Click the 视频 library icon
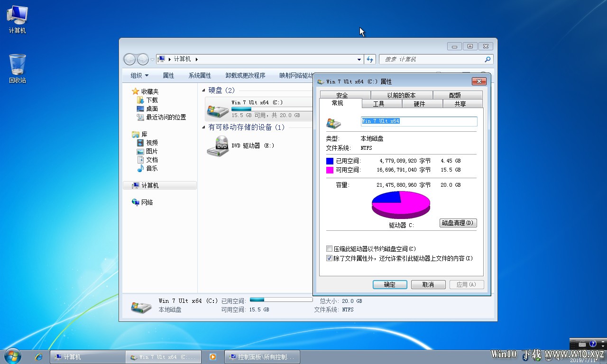Image resolution: width=607 pixels, height=364 pixels. tap(140, 143)
